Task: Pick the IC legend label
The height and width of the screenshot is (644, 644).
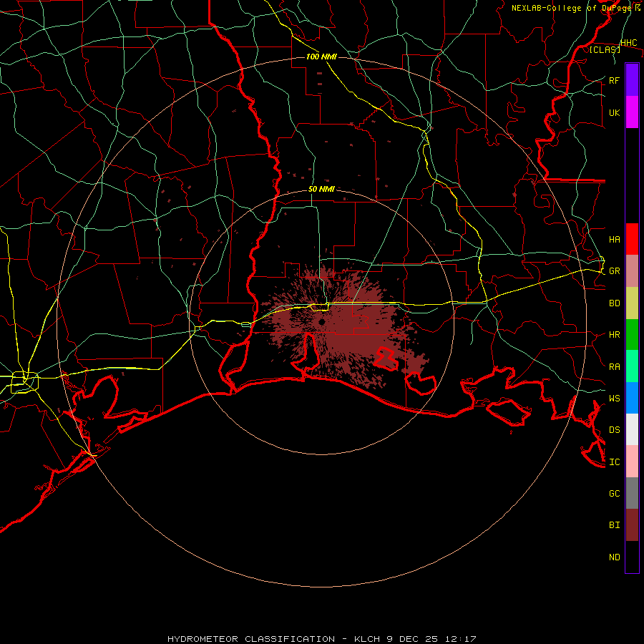Action: pyautogui.click(x=614, y=462)
